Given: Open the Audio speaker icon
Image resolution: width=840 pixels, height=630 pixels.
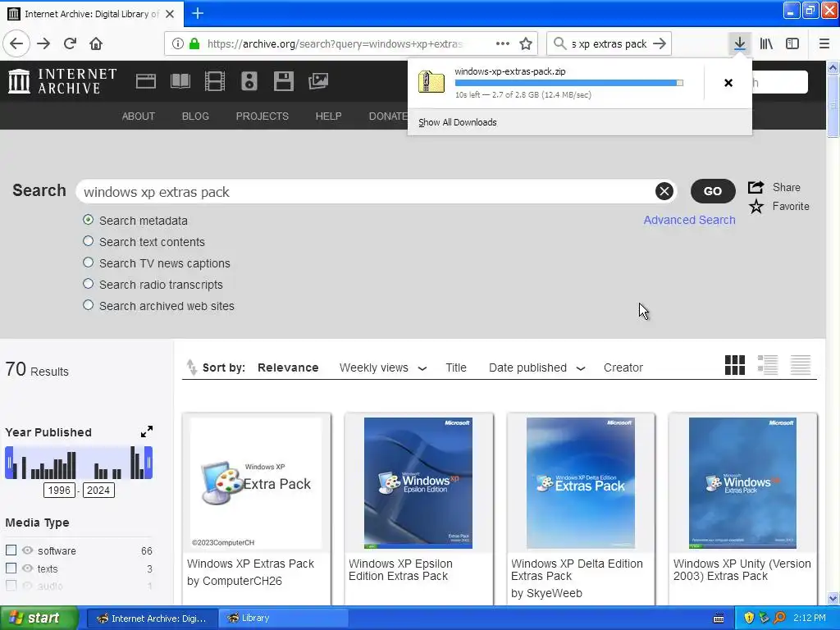Looking at the screenshot, I should (249, 81).
